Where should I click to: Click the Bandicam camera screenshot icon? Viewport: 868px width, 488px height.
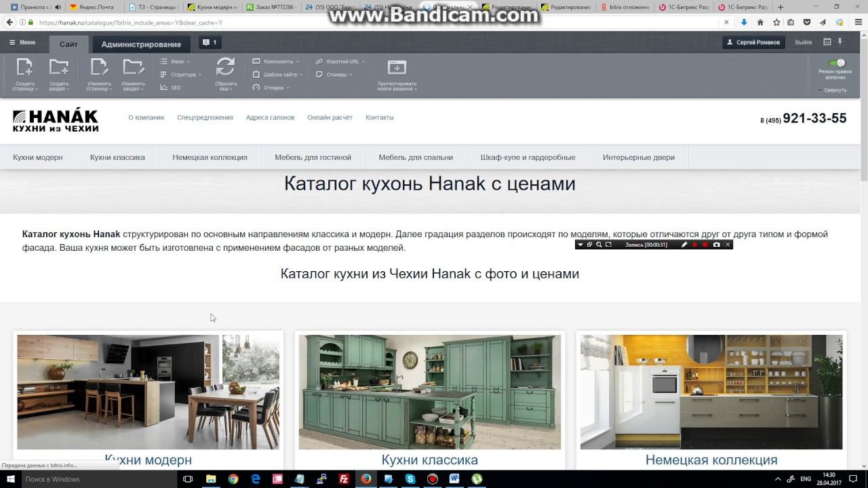tap(716, 245)
